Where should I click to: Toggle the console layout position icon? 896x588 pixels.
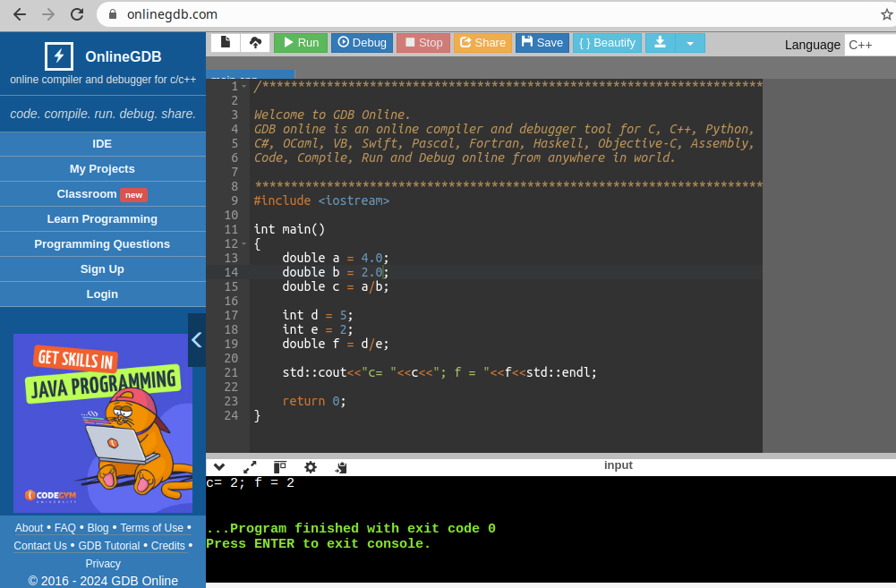tap(280, 467)
